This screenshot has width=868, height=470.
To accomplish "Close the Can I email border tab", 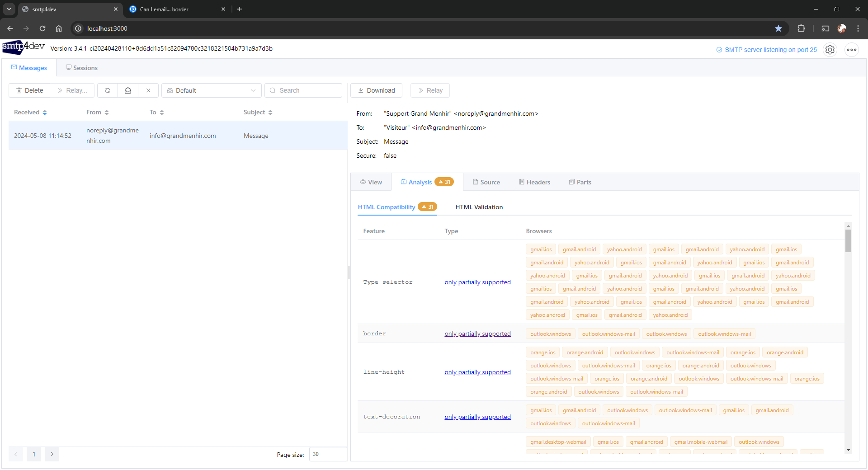I will [223, 9].
